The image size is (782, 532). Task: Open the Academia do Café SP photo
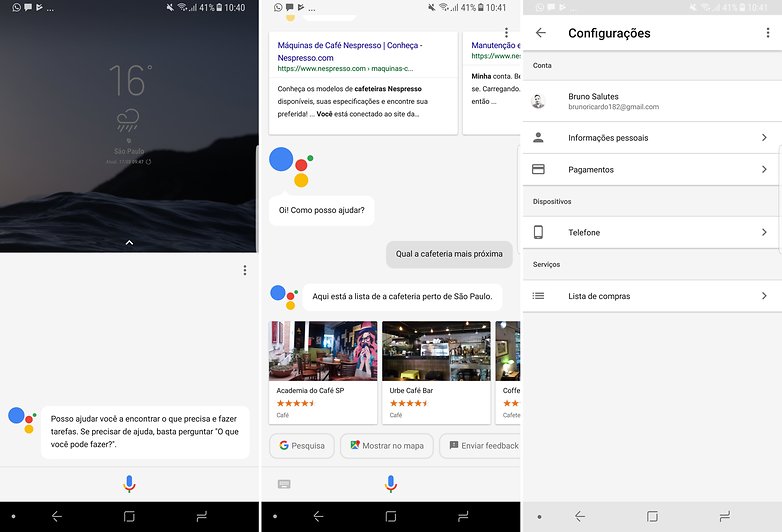tap(323, 351)
